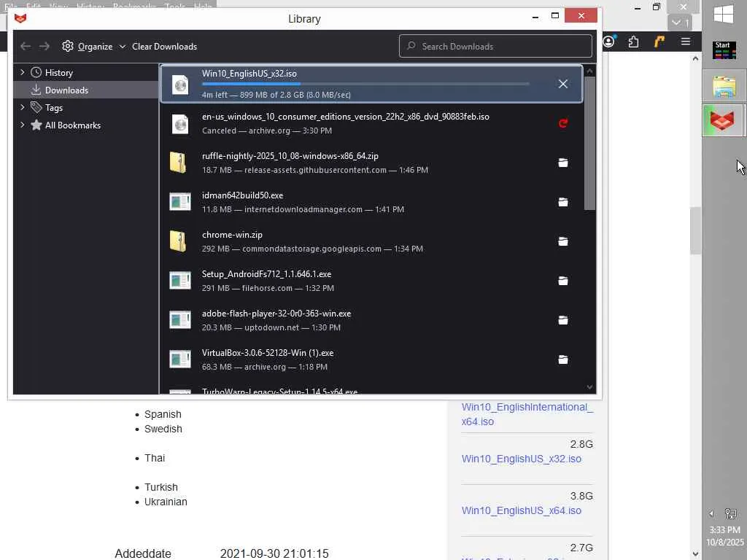747x560 pixels.
Task: Open the browser extensions puzzle icon
Action: pos(634,42)
